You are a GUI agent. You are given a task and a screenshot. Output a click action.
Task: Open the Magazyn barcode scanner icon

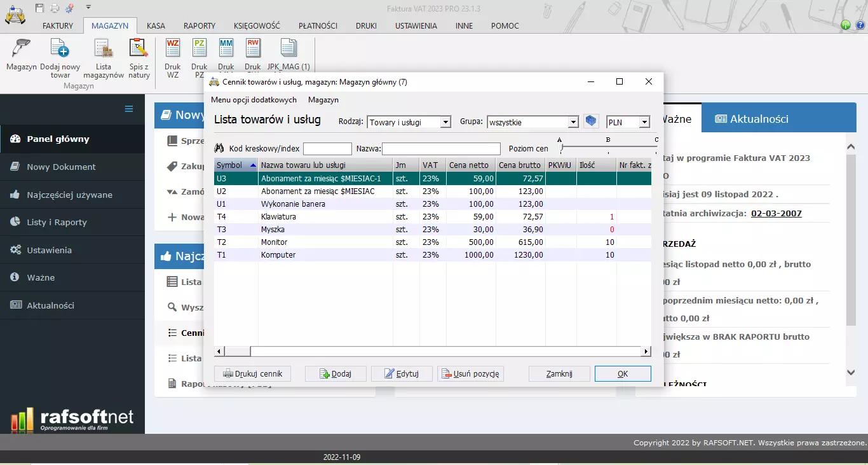point(22,49)
